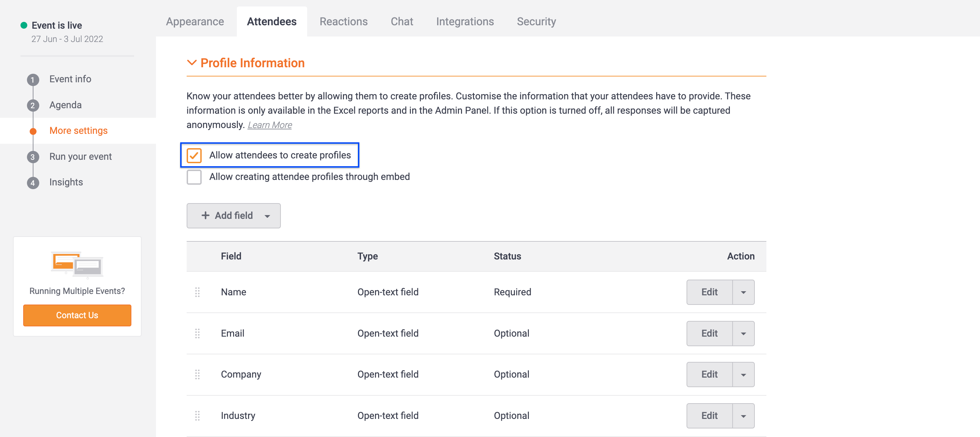The height and width of the screenshot is (437, 980).
Task: Click the drag handle for the Email field row
Action: [x=197, y=334]
